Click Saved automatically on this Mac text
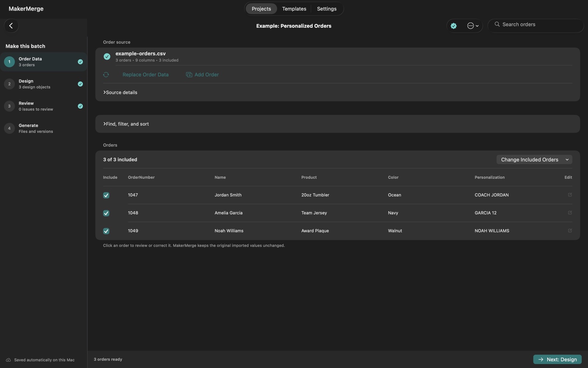588x368 pixels. pos(44,360)
